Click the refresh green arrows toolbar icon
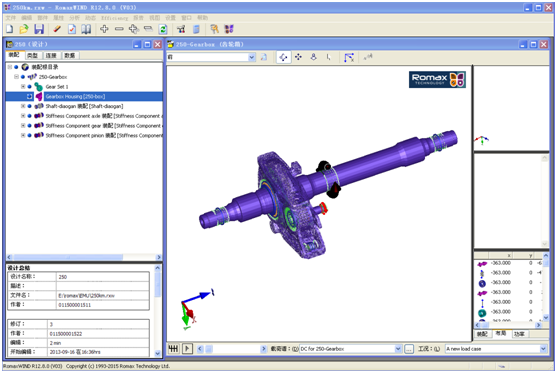Viewport: 557px width, 373px height. pos(163,29)
